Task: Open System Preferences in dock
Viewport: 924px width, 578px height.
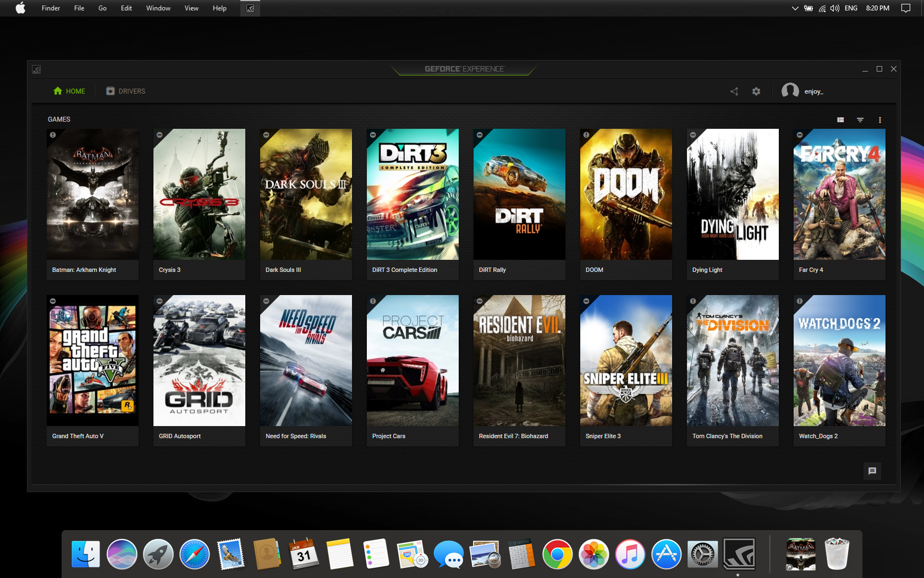Action: click(703, 554)
